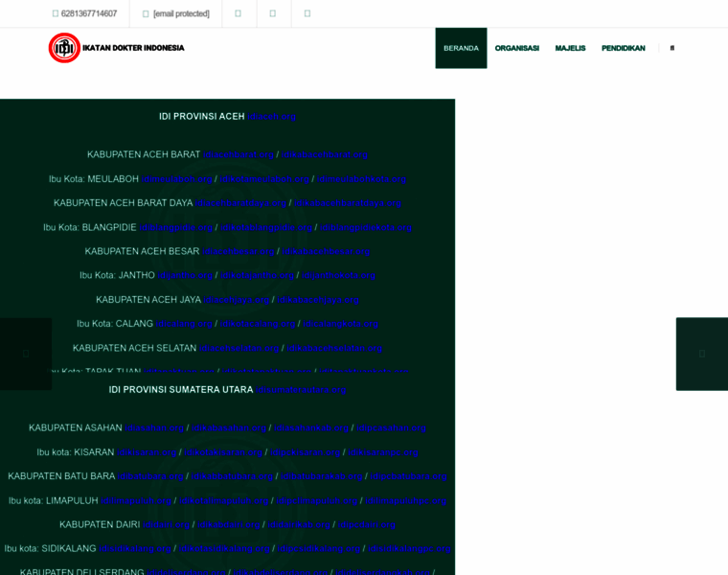Open the idipcasahan.org link
Screen dimensions: 728x575
click(x=391, y=428)
